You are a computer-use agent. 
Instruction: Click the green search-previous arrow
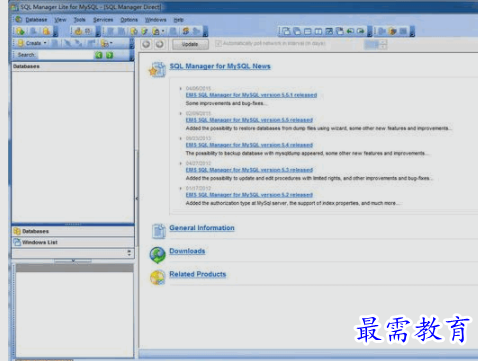click(x=99, y=55)
